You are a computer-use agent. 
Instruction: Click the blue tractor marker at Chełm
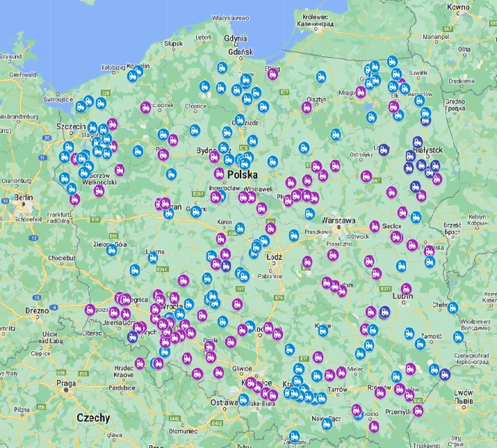click(453, 307)
